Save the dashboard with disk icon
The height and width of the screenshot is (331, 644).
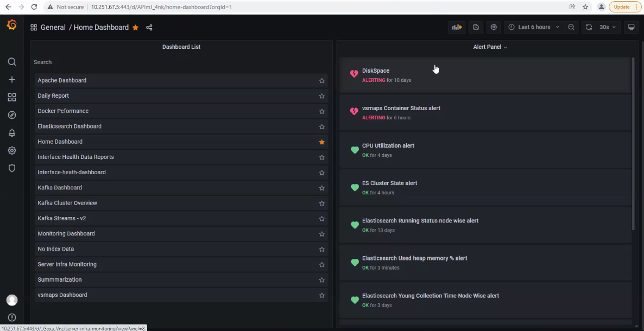tap(476, 27)
